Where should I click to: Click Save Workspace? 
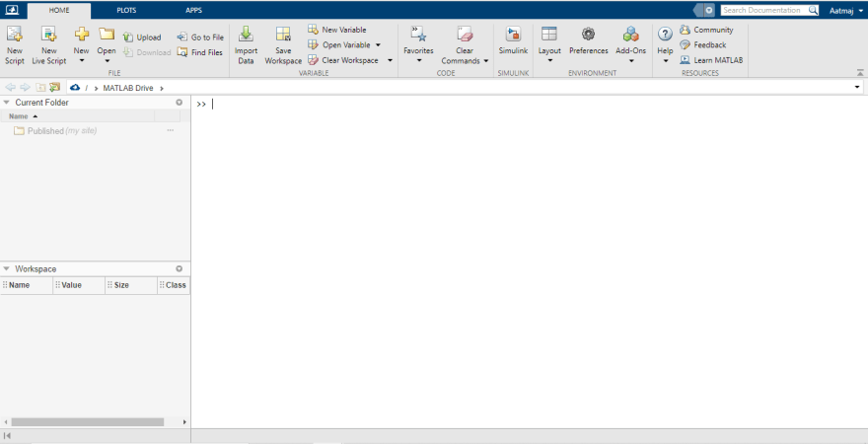pyautogui.click(x=283, y=45)
